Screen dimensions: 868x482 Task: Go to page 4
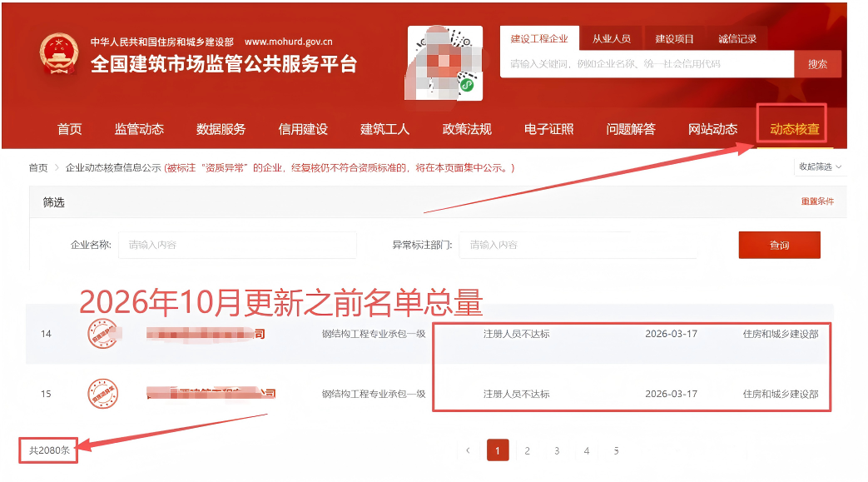pyautogui.click(x=586, y=451)
